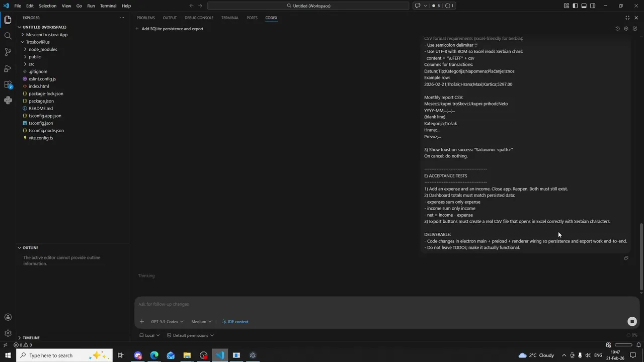Switch to the Ports tab
The width and height of the screenshot is (644, 362).
click(252, 18)
